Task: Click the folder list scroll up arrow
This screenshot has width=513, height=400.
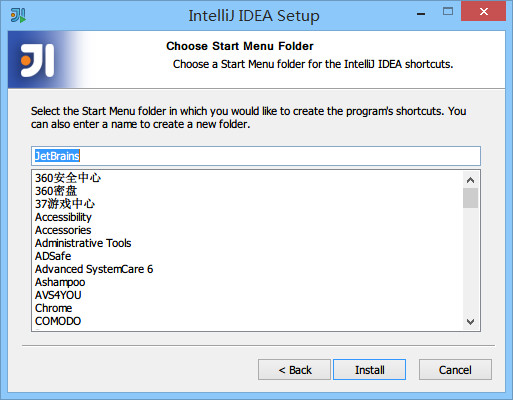Action: point(470,180)
